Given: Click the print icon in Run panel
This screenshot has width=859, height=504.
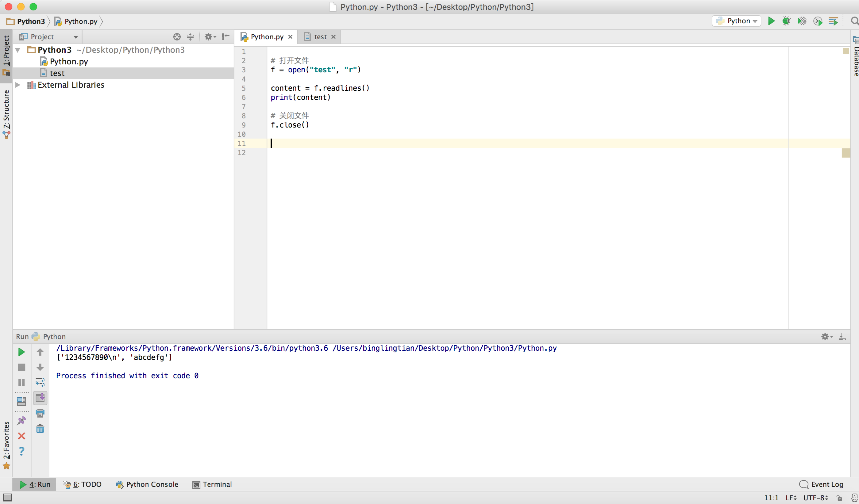Looking at the screenshot, I should [x=40, y=414].
